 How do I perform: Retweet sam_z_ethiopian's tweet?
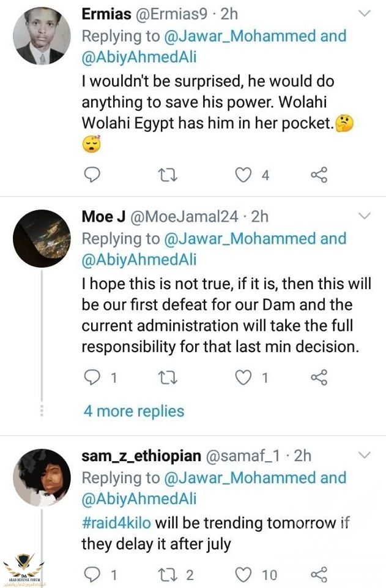tap(167, 574)
